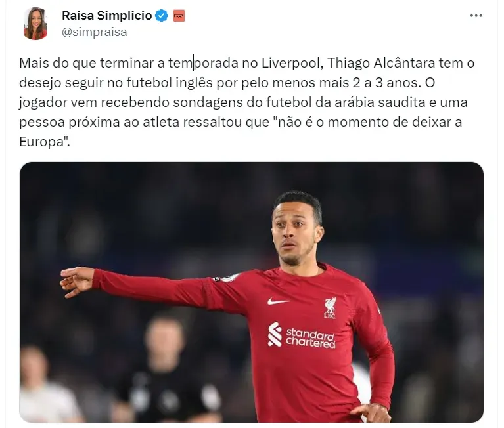
Task: Open the attached Thiago photo
Action: click(x=252, y=292)
